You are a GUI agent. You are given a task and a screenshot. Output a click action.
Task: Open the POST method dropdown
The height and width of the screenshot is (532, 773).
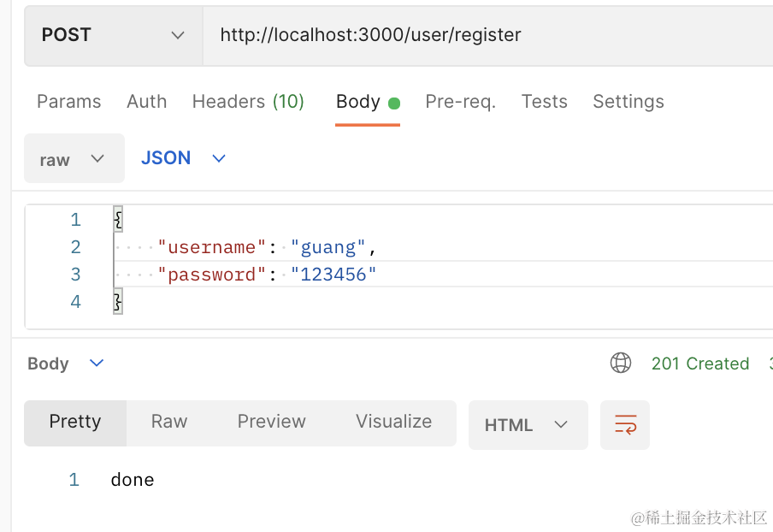pos(113,35)
